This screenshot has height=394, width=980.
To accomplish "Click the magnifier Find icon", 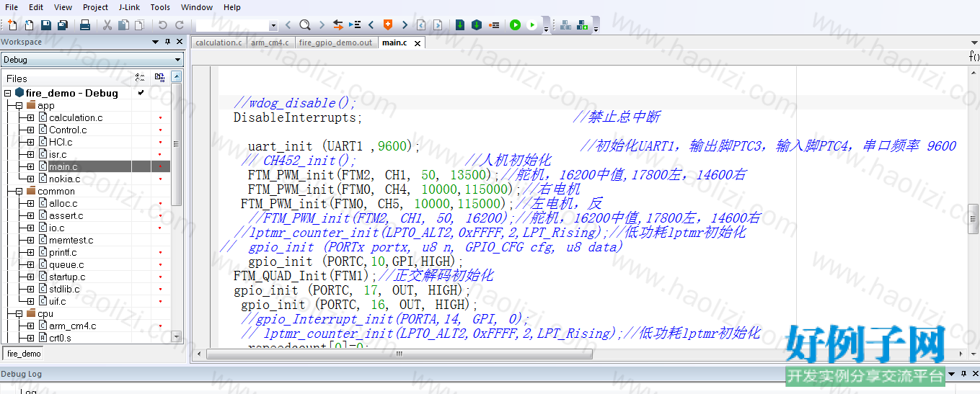I will [305, 25].
